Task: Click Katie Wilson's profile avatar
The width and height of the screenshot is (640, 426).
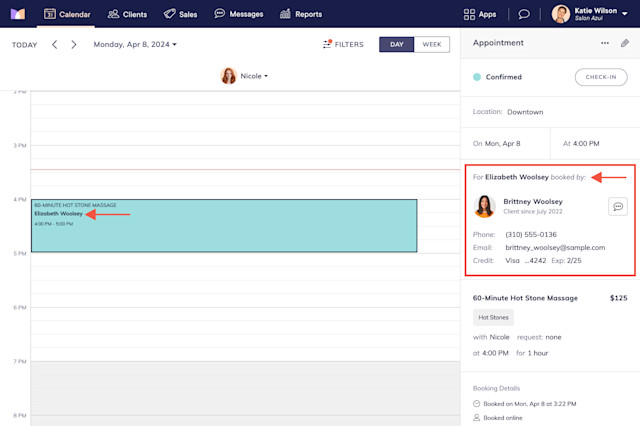Action: pyautogui.click(x=561, y=14)
